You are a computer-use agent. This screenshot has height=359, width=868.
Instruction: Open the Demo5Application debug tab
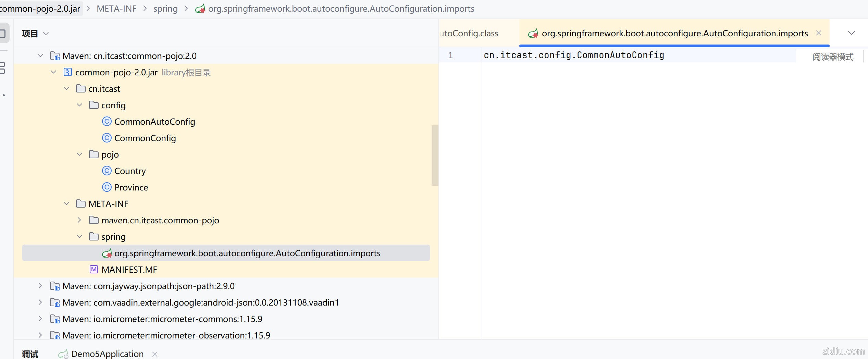tap(107, 354)
